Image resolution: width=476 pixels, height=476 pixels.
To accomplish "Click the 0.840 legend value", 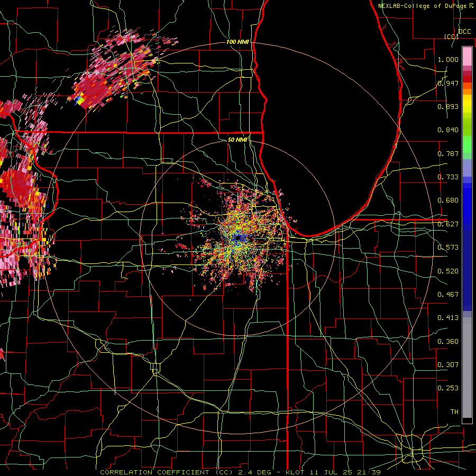I will [x=448, y=130].
